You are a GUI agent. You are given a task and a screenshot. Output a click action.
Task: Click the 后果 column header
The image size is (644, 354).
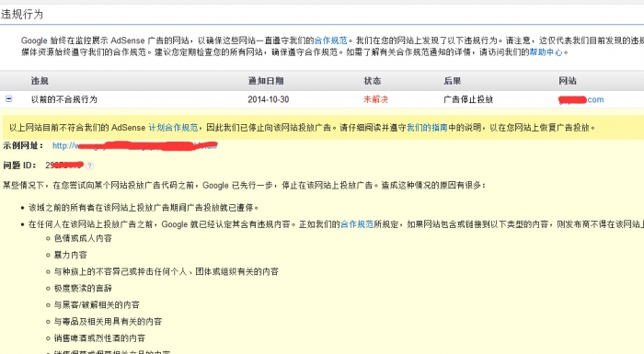[x=453, y=81]
